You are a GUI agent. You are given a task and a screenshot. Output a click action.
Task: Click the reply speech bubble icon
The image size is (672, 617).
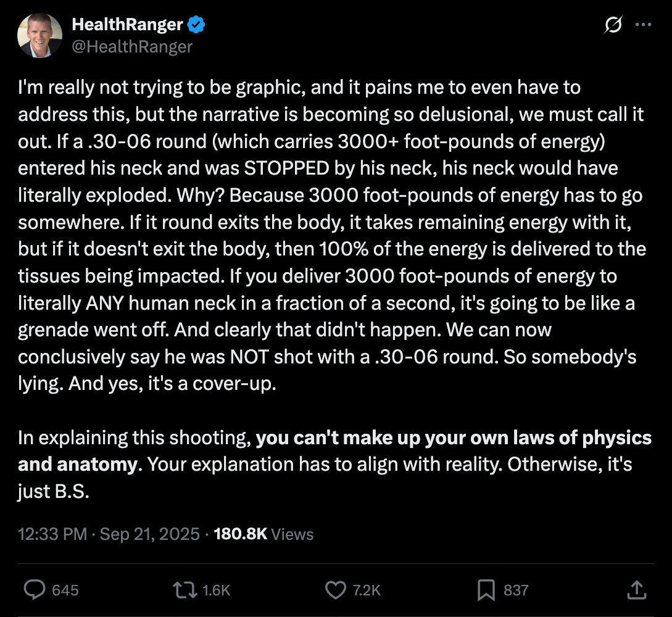coord(35,590)
